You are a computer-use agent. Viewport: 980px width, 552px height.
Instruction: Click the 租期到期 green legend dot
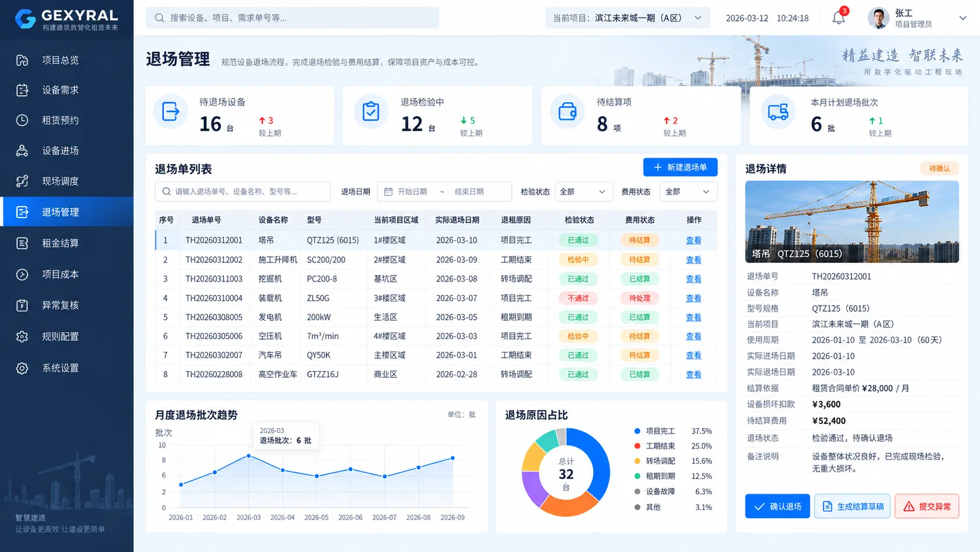[x=637, y=476]
